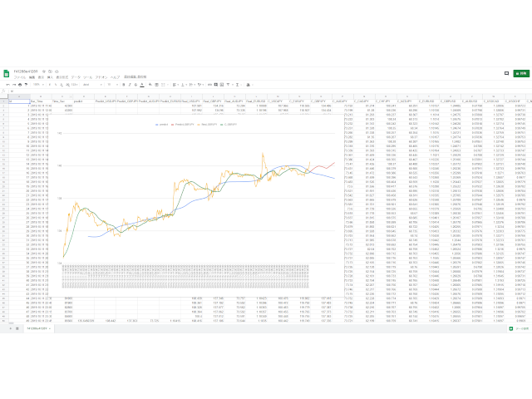Screen dimensions: 532x399
Task: Open comment history icon near share button
Action: pos(506,73)
